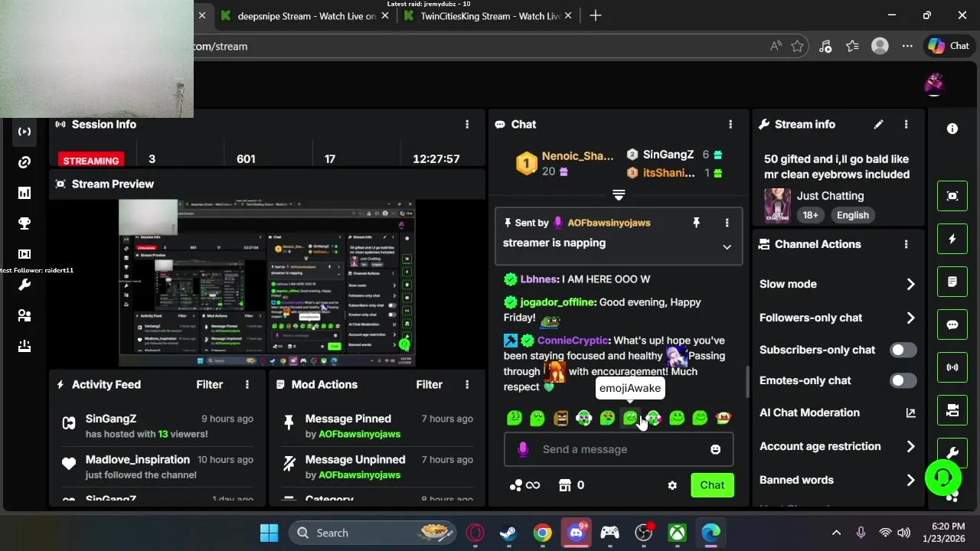Click the channel points infinity icon
The width and height of the screenshot is (980, 551).
coord(525,485)
